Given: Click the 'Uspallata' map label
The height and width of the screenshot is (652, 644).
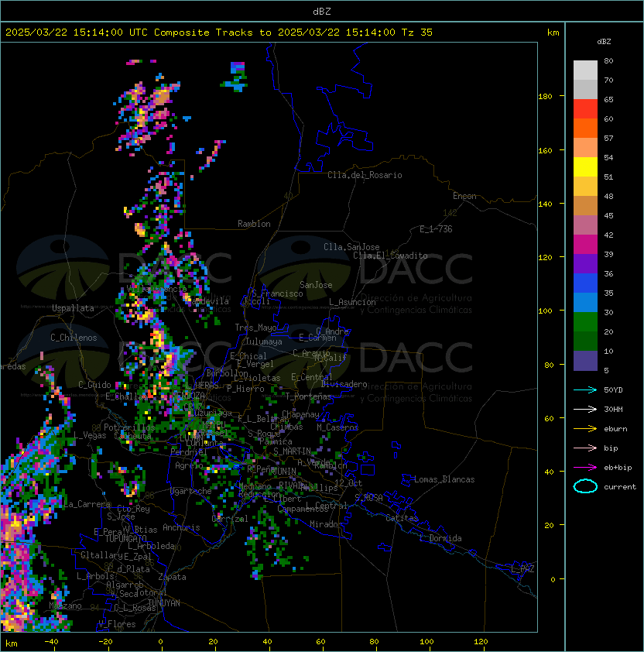Looking at the screenshot, I should pos(73,308).
